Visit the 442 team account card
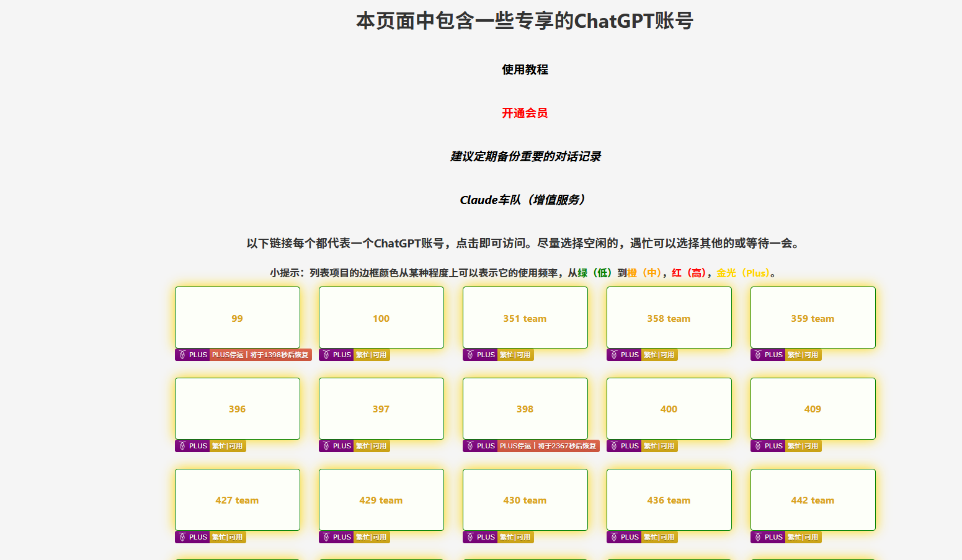Image resolution: width=962 pixels, height=560 pixels. click(813, 500)
